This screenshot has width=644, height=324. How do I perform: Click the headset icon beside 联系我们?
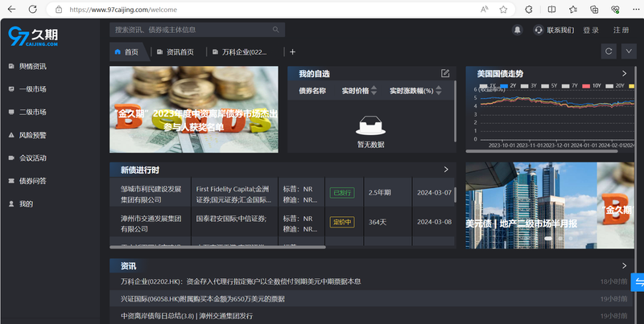(x=539, y=30)
